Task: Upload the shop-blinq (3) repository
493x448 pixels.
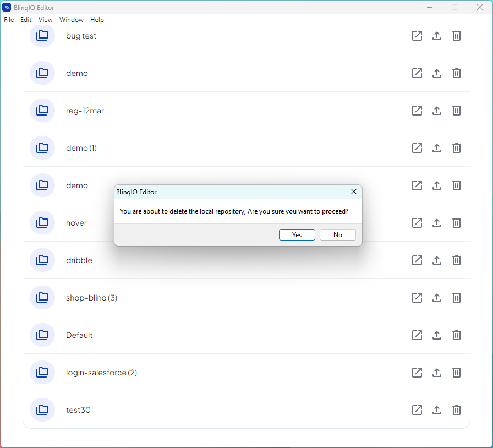Action: [437, 298]
